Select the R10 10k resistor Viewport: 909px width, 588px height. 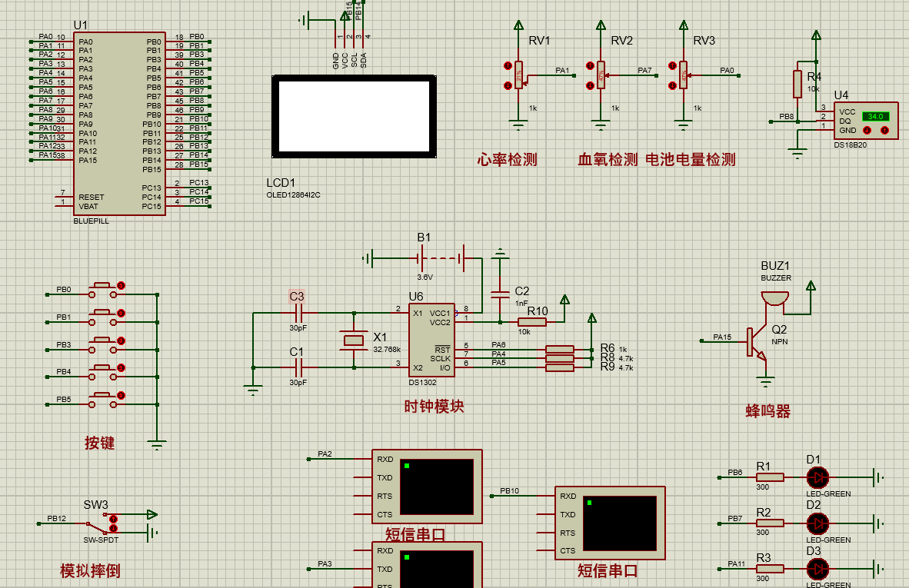531,322
